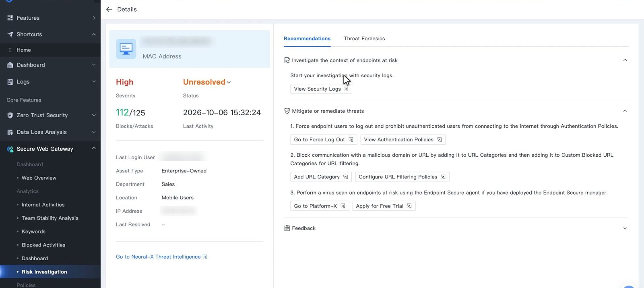Click the Feedback clipboard icon
The height and width of the screenshot is (288, 644).
point(287,228)
